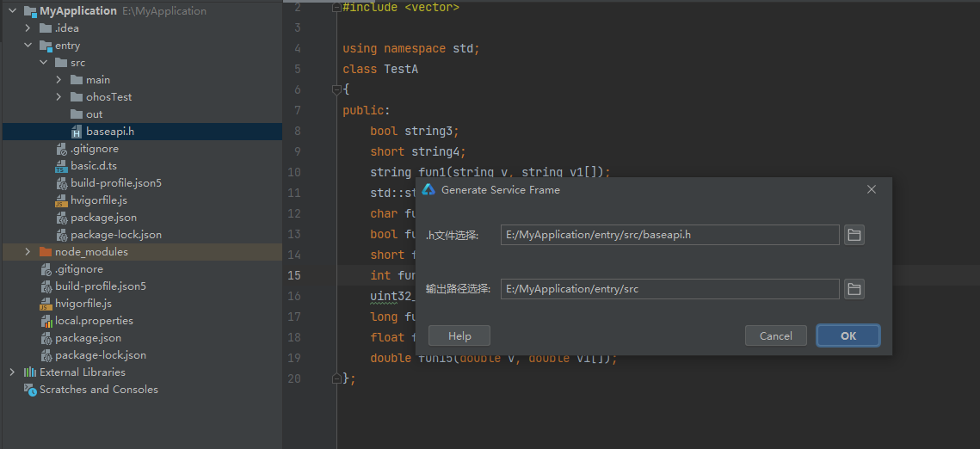Screen dimensions: 980x449
Task: Select Scratches and Consoles
Action: (99, 390)
